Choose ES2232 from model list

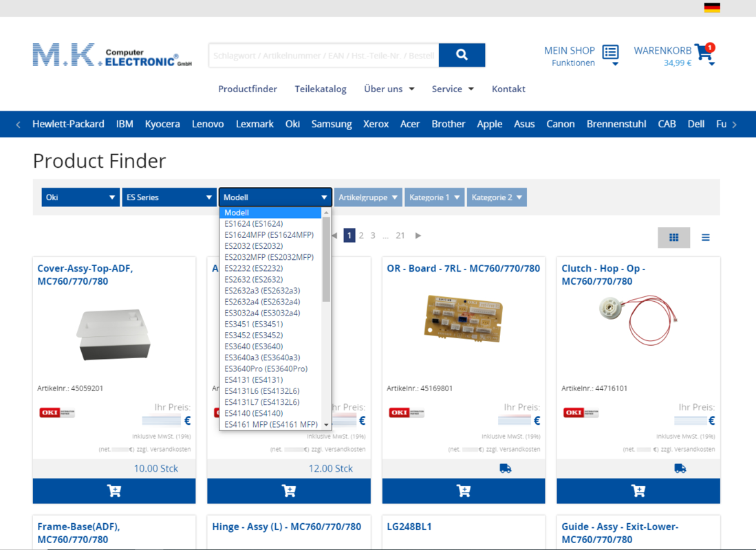pyautogui.click(x=270, y=268)
